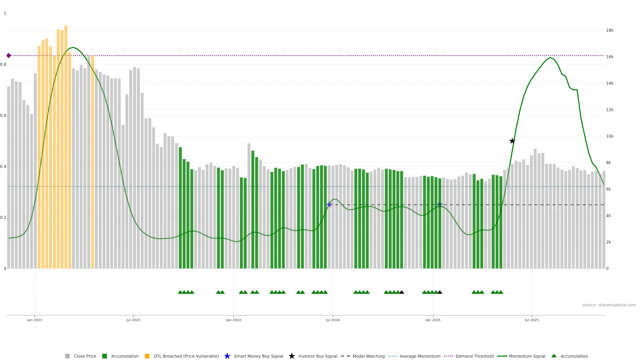
Task: Toggle Close Price series in legend
Action: pos(85,356)
